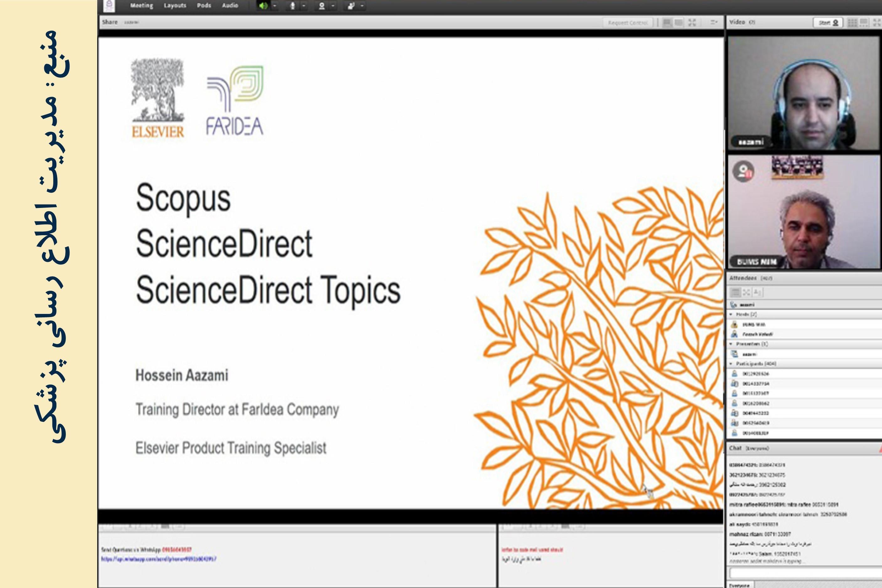Image resolution: width=882 pixels, height=588 pixels.
Task: Click the Start webcam button in Video pod
Action: tap(828, 23)
